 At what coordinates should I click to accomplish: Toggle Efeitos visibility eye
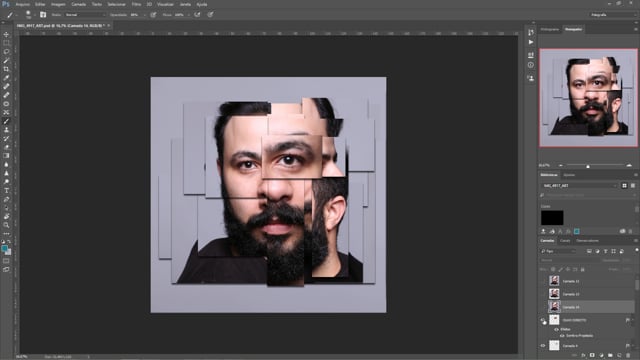(556, 329)
